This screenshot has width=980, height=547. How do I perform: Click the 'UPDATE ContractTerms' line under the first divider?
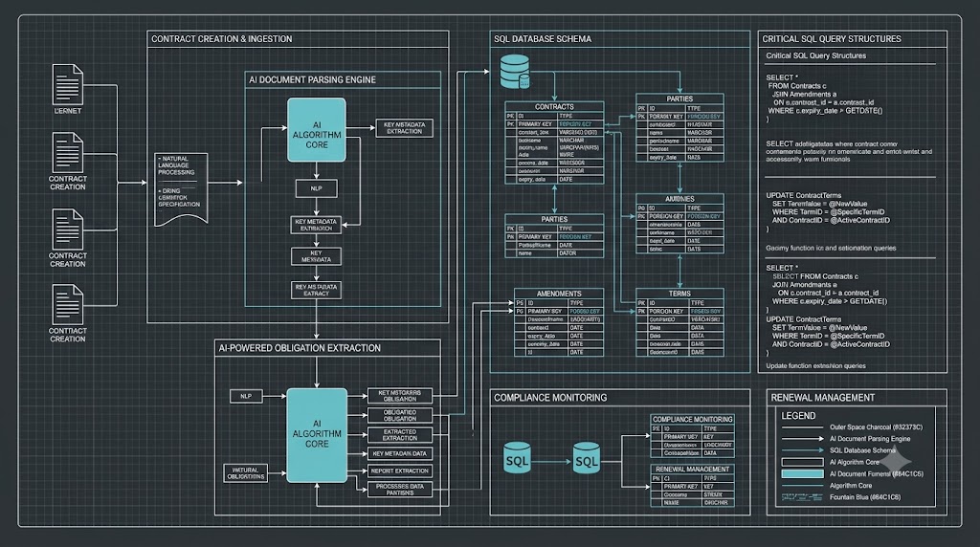coord(804,195)
